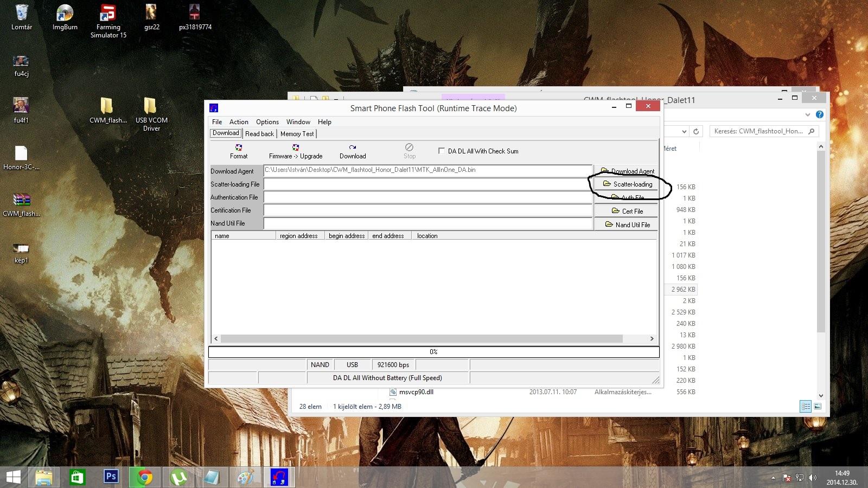Start flashing with the Download toolbar icon
868x488 pixels.
point(353,151)
